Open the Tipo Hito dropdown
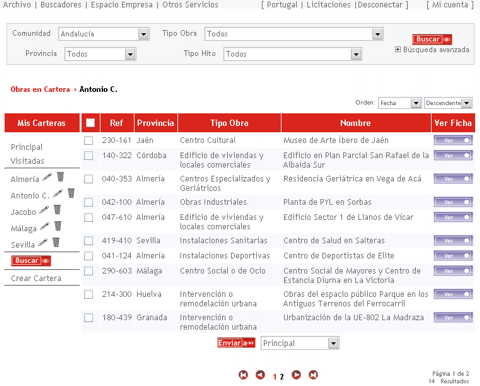Viewport: 480px width, 386px height. click(x=292, y=54)
